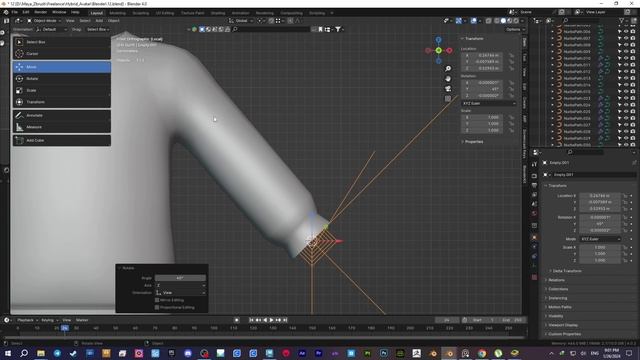Screen dimensions: 640x360
Task: Toggle solid viewport shading mode
Action: (x=503, y=20)
